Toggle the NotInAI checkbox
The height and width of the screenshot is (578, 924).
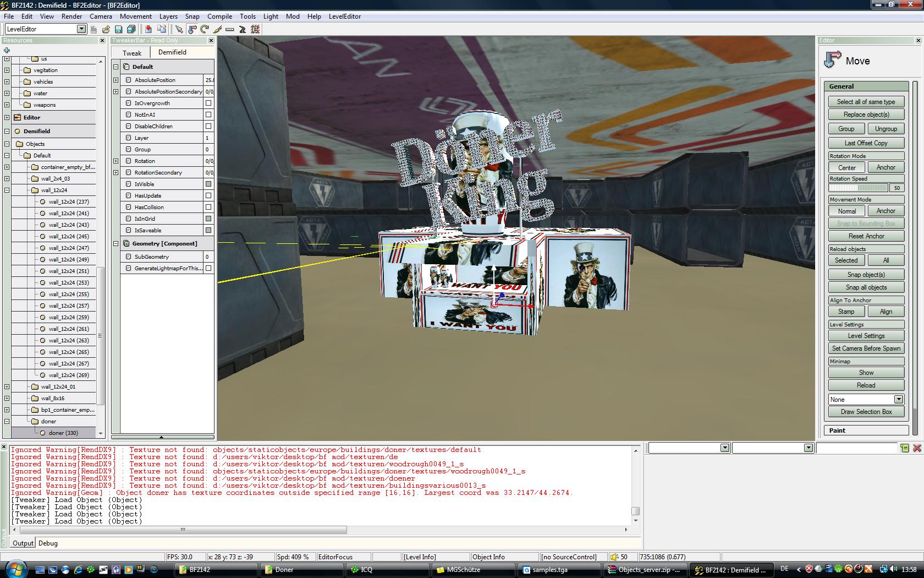tap(208, 114)
